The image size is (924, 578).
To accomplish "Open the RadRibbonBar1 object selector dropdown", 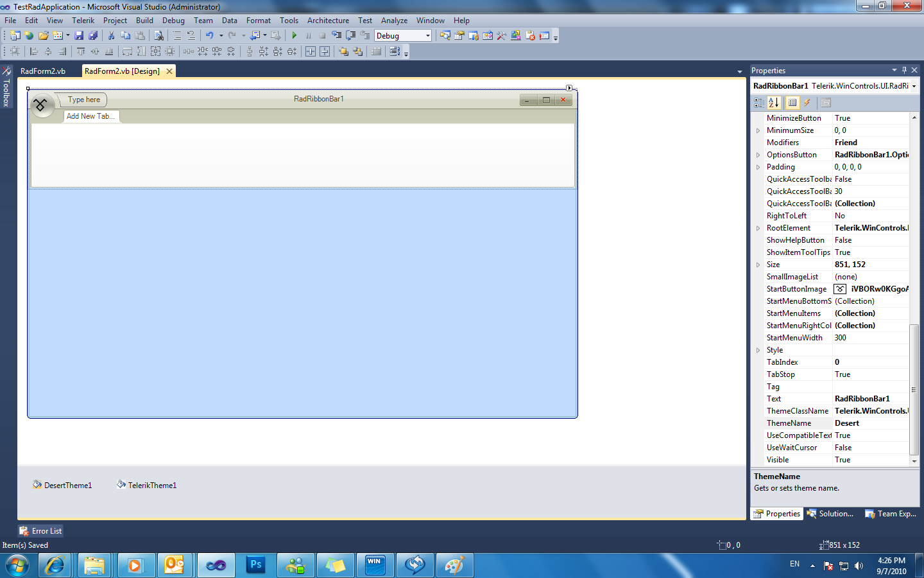I will pos(914,86).
